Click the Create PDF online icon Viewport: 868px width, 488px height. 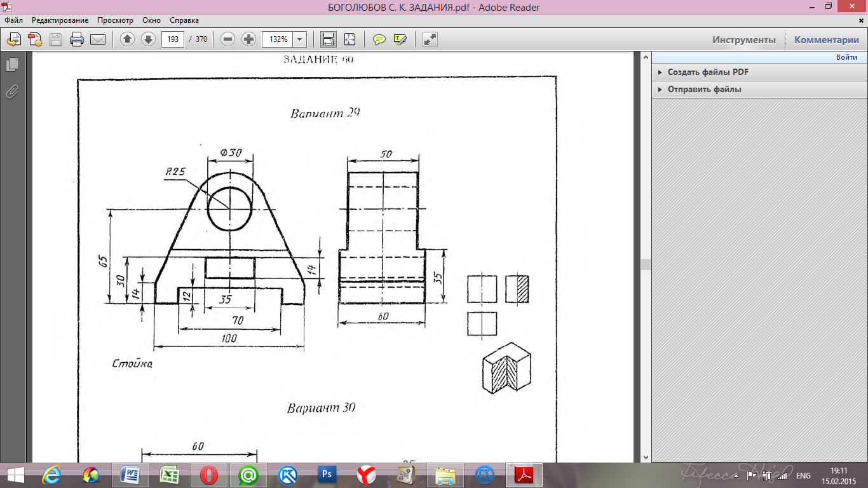tap(34, 39)
